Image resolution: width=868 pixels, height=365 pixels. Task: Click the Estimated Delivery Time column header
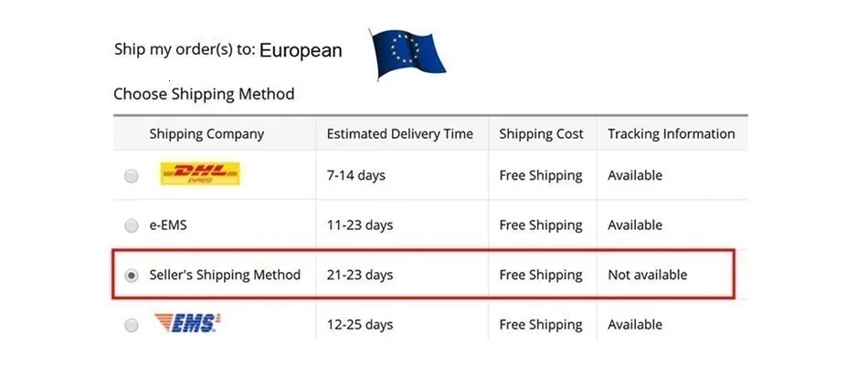(399, 134)
